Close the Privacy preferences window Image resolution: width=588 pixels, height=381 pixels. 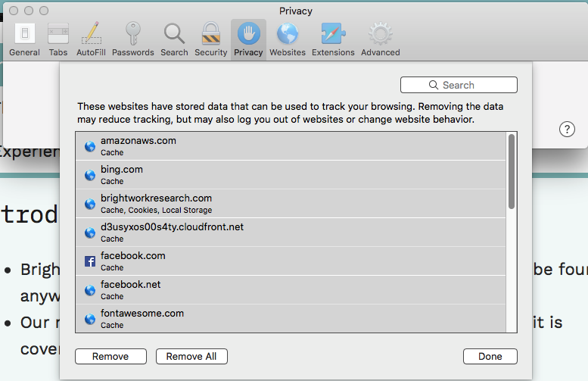14,11
